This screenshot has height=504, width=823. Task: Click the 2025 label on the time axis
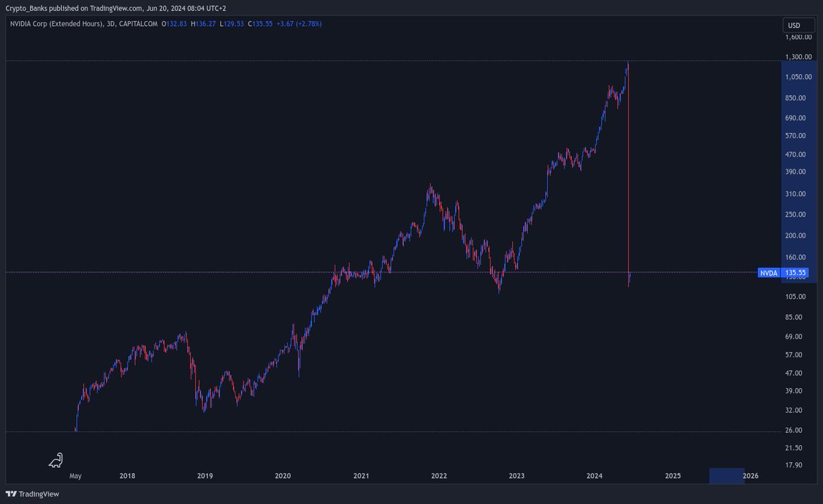[x=673, y=476]
